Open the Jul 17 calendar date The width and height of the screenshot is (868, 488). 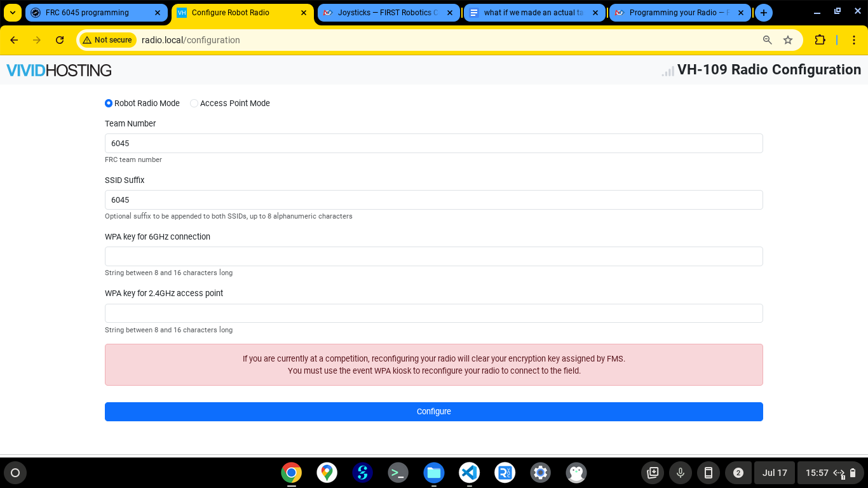click(x=775, y=473)
